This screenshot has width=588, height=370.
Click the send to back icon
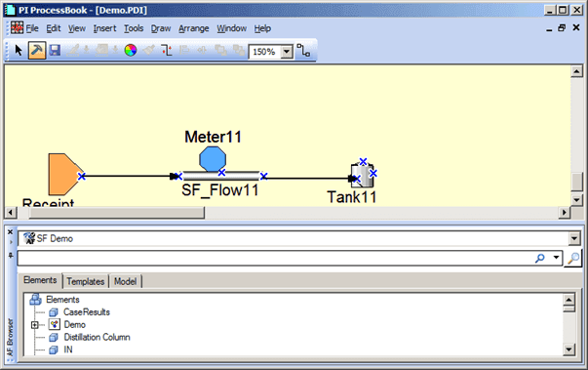pos(239,50)
